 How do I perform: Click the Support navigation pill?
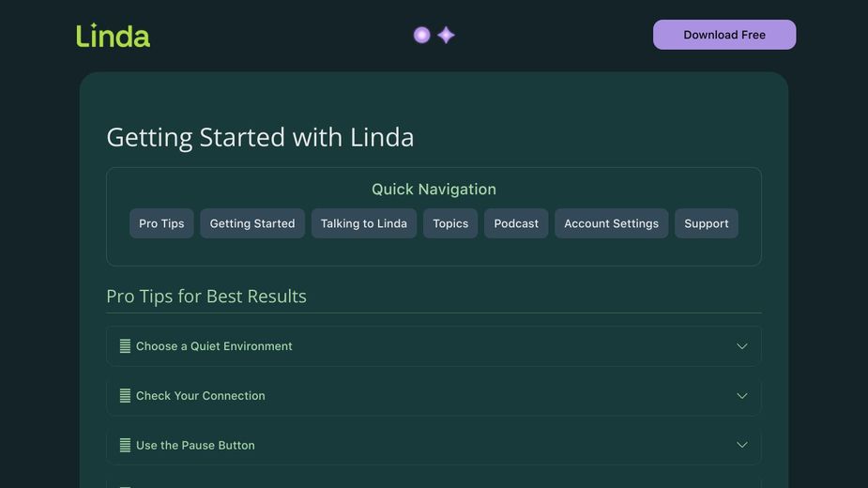[707, 223]
